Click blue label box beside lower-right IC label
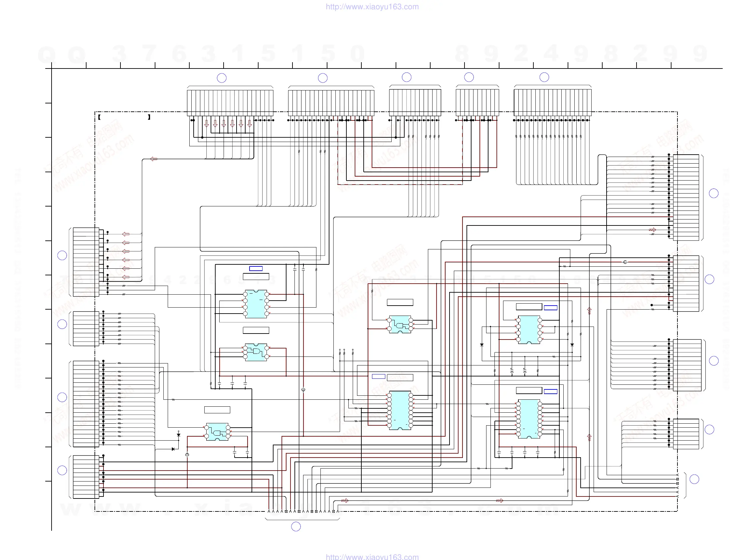The width and height of the screenshot is (745, 560). pos(551,391)
